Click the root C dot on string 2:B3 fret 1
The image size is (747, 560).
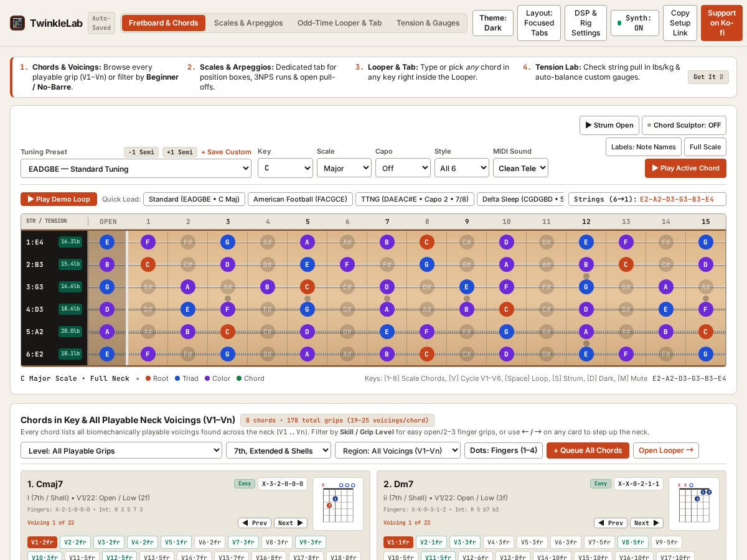tap(148, 264)
